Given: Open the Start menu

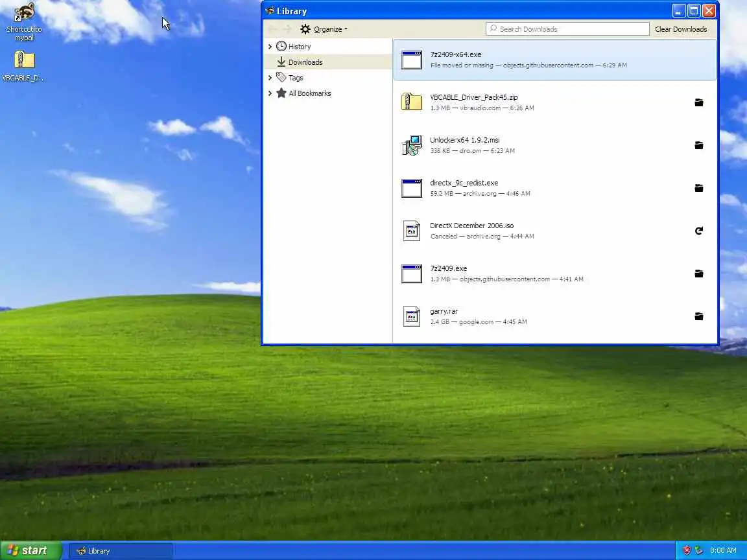Looking at the screenshot, I should click(x=31, y=550).
